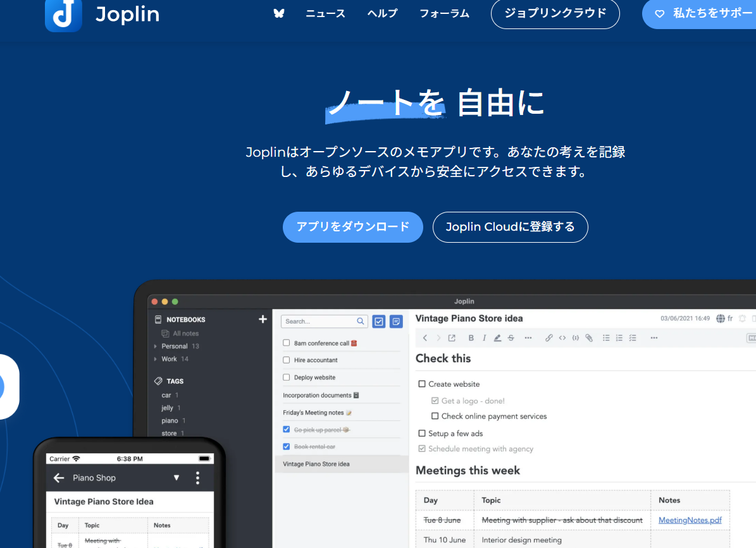The height and width of the screenshot is (548, 756).
Task: Open the ellipsis menu after the list icons
Action: tap(654, 338)
